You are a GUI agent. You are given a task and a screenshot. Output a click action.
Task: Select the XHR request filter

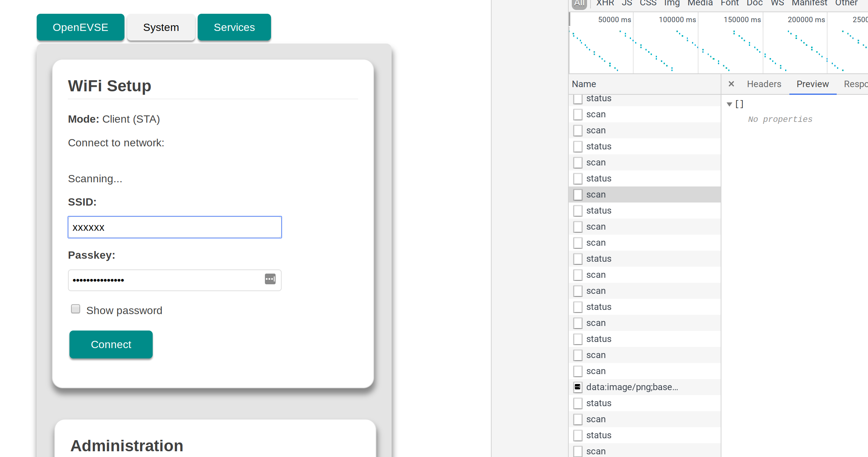[604, 3]
